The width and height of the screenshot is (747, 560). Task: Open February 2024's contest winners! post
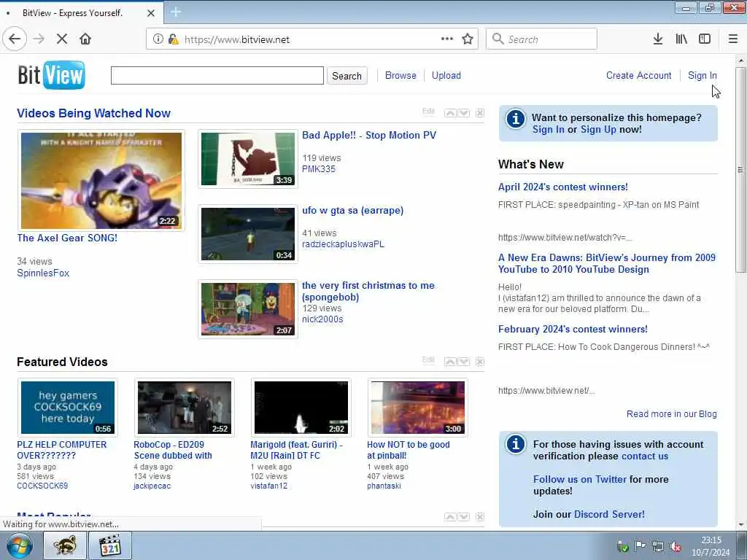click(573, 329)
